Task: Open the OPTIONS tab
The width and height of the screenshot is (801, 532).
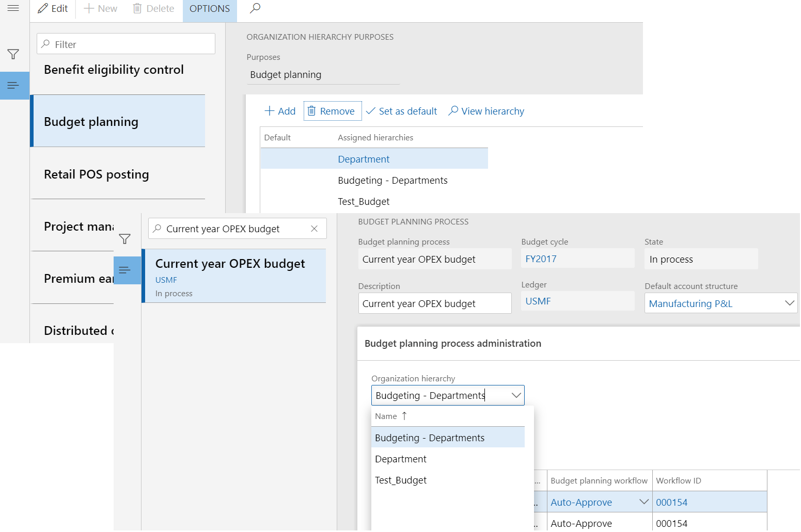Action: [210, 9]
